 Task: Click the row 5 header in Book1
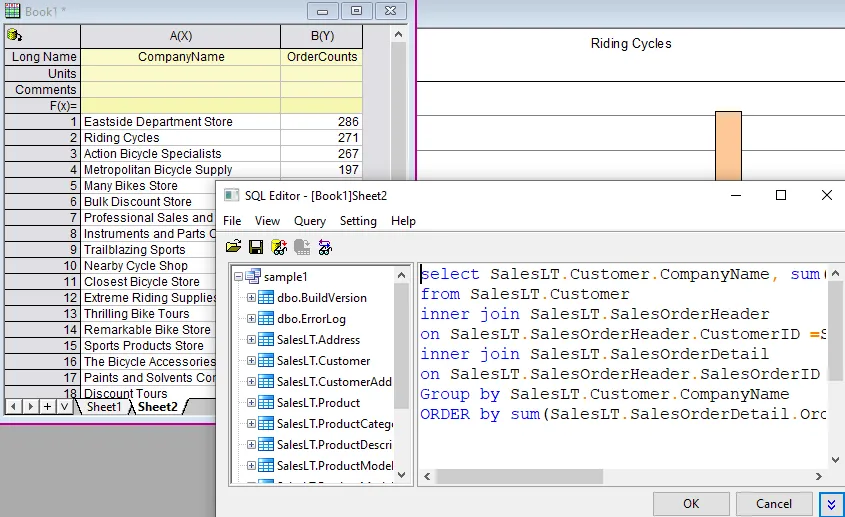(43, 186)
